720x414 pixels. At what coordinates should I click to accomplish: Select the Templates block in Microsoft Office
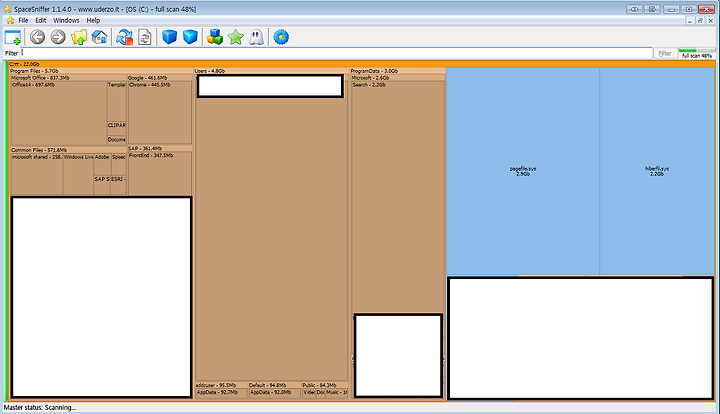pyautogui.click(x=117, y=101)
